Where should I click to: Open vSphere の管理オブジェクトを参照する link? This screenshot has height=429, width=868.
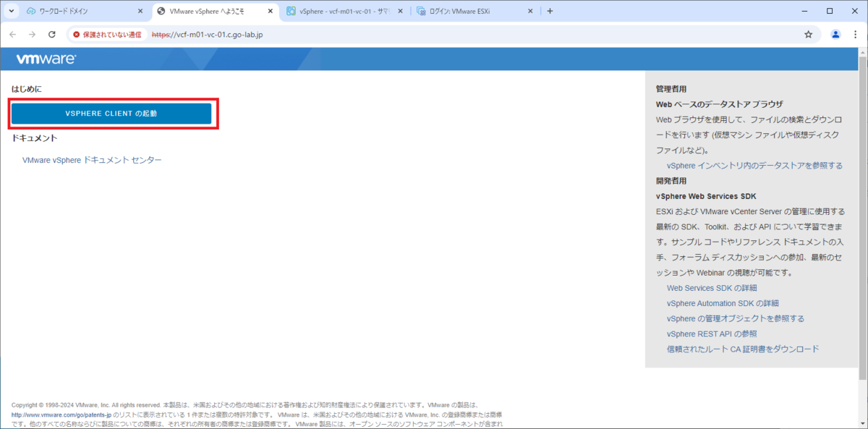coord(736,318)
